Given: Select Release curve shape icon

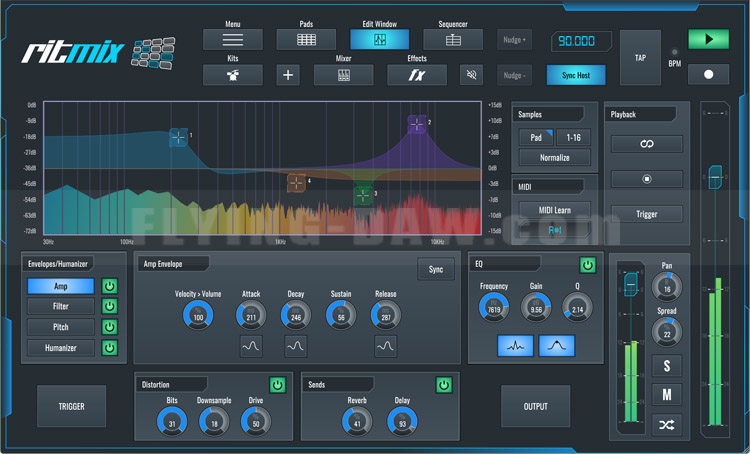Looking at the screenshot, I should 385,346.
